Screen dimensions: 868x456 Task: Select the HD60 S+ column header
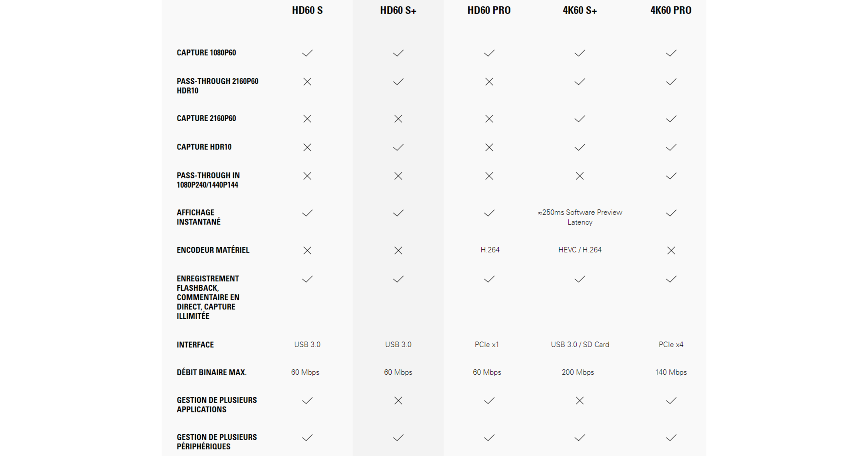tap(398, 11)
